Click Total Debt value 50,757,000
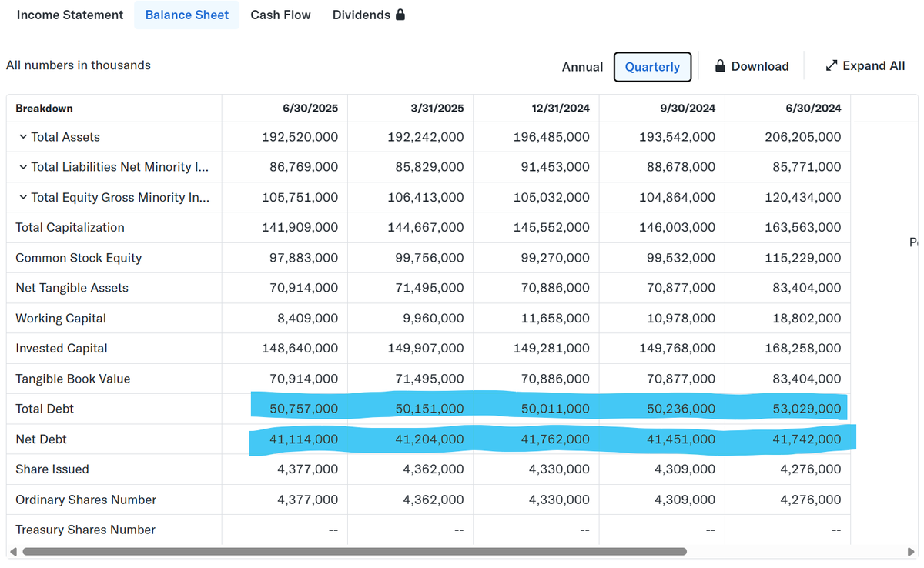Image resolution: width=924 pixels, height=568 pixels. click(x=303, y=409)
